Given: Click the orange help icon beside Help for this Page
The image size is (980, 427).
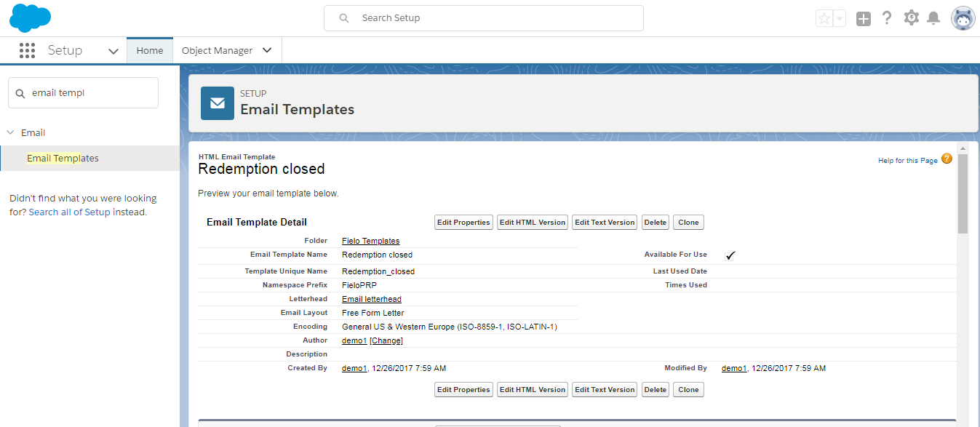Looking at the screenshot, I should 947,159.
